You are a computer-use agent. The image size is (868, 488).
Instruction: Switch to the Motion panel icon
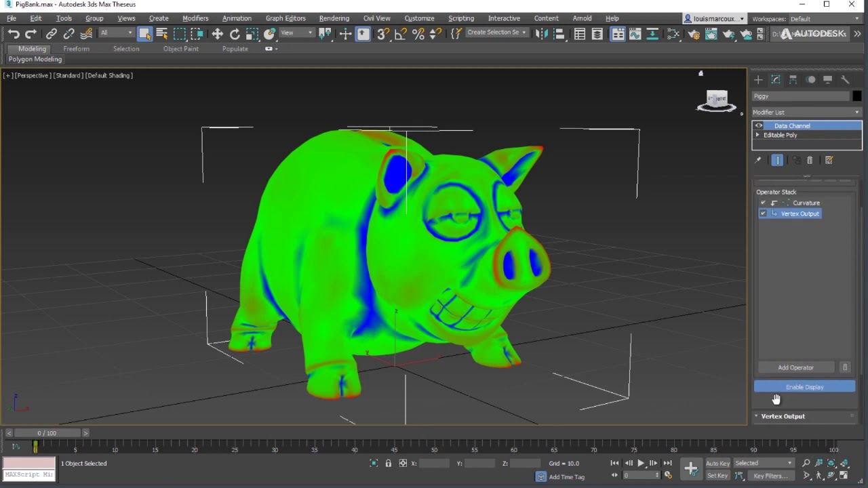tap(810, 79)
